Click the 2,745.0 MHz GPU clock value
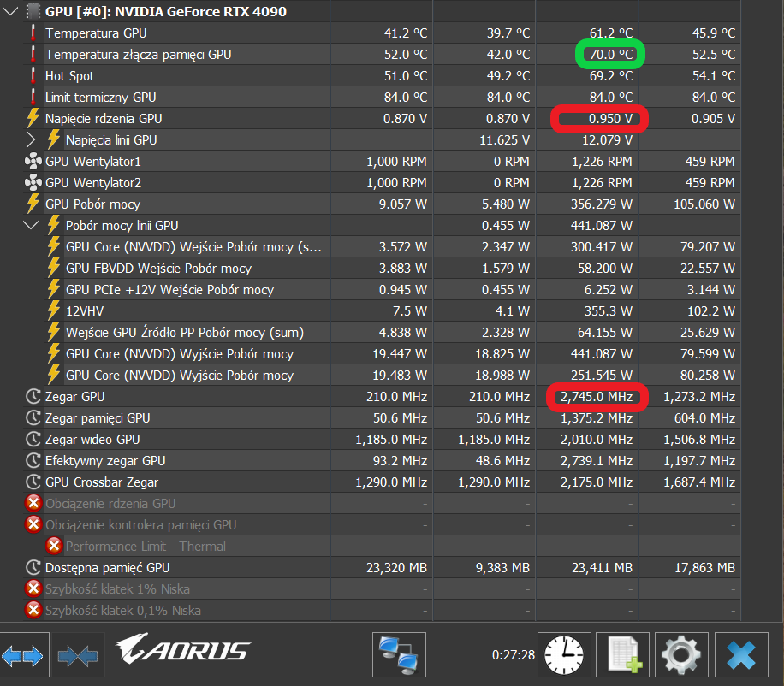The width and height of the screenshot is (784, 686). point(597,397)
